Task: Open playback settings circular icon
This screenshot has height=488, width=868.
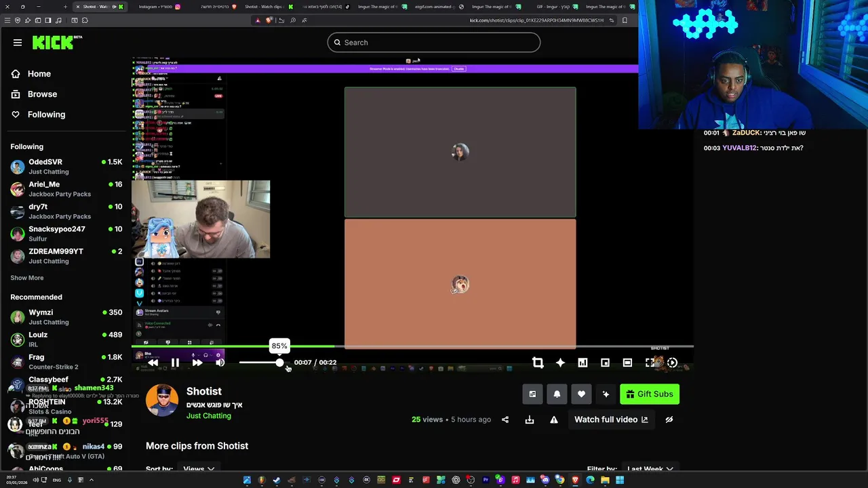Action: tap(672, 363)
